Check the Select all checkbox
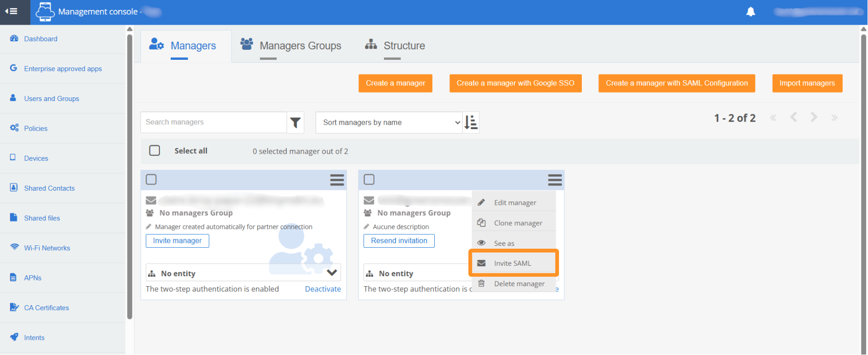Viewport: 868px width, 355px height. (155, 150)
